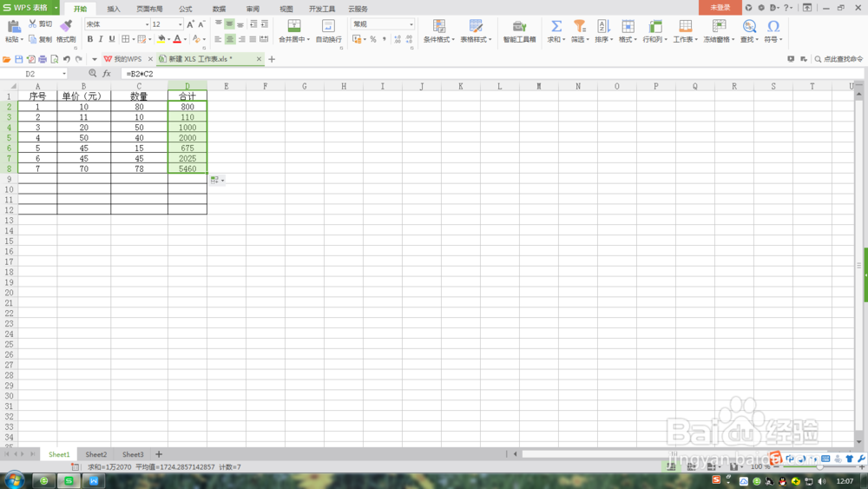Open the number format dropdown (常规)

click(x=411, y=24)
